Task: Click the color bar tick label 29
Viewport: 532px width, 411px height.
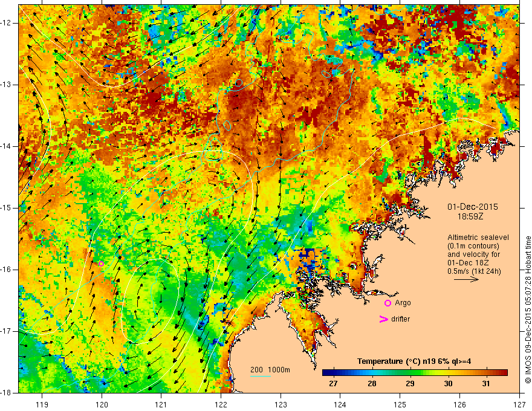Action: 410,384
